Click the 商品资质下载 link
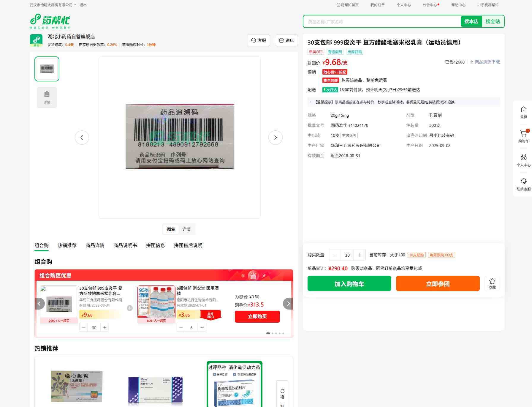Viewport: 532px width, 407px height. click(485, 62)
